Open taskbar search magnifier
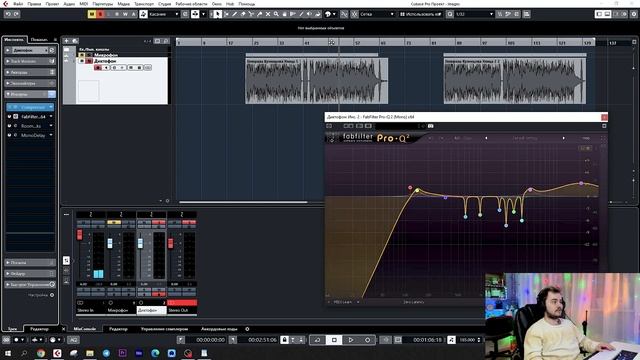Screen dimensions: 640x360 (24, 353)
